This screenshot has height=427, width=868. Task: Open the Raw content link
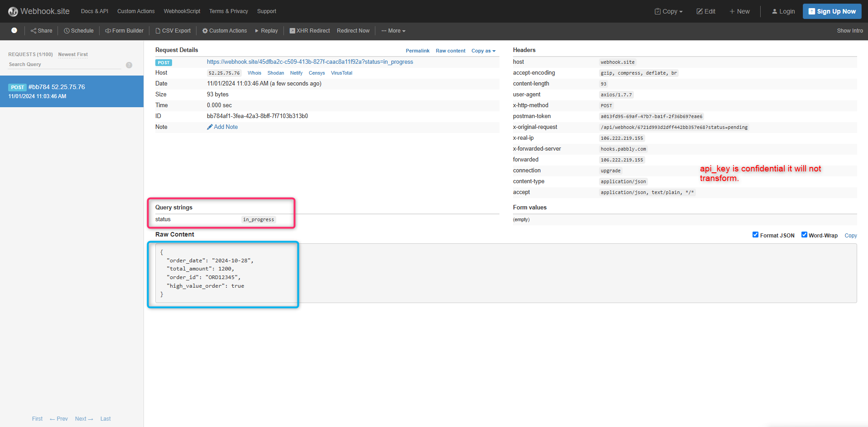(451, 51)
